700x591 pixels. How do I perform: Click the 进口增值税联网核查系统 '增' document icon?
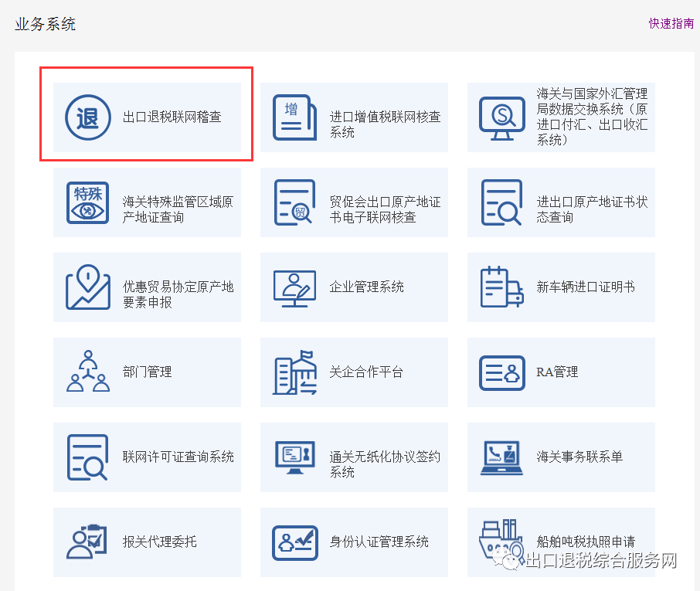(x=294, y=117)
